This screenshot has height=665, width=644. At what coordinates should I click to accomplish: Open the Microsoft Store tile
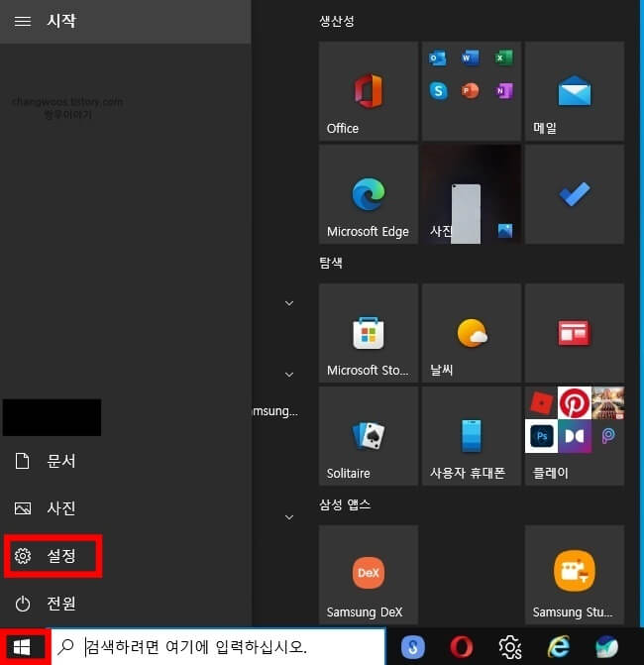click(368, 333)
